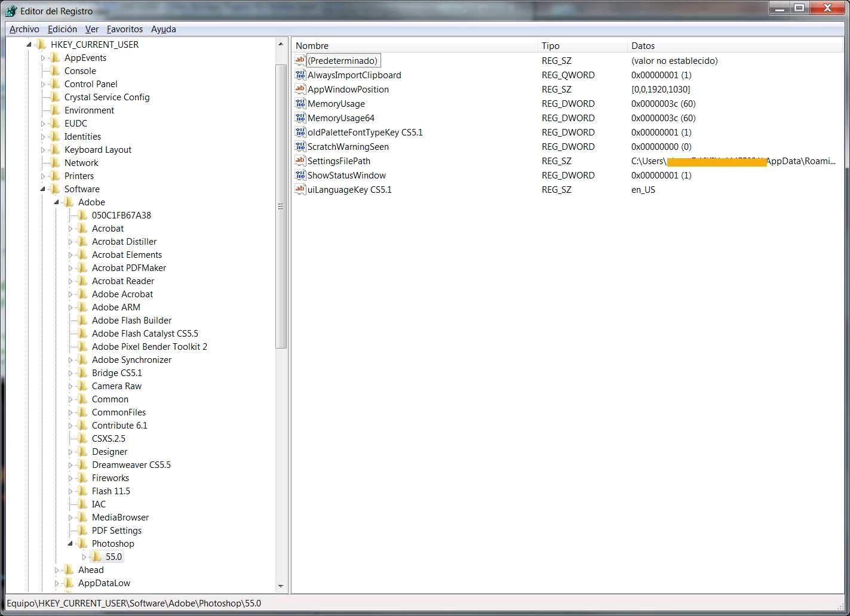Click the uiLanguageKey CS5.1 value icon
Image resolution: width=850 pixels, height=616 pixels.
click(300, 189)
